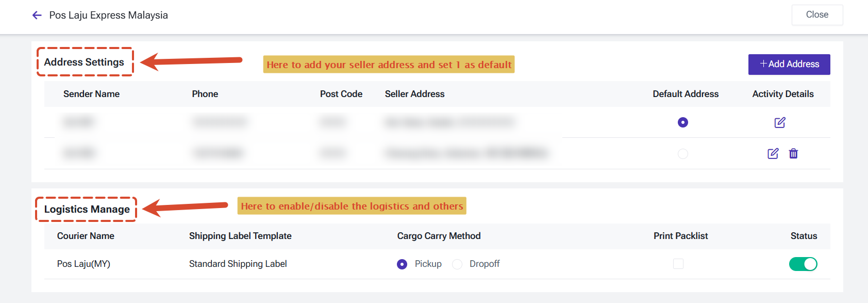Click the Add Address button

tap(789, 65)
